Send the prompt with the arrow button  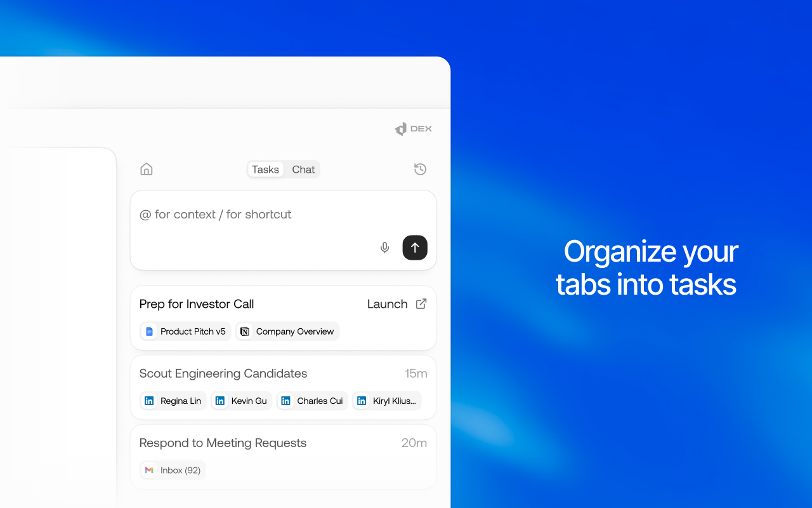pos(415,248)
